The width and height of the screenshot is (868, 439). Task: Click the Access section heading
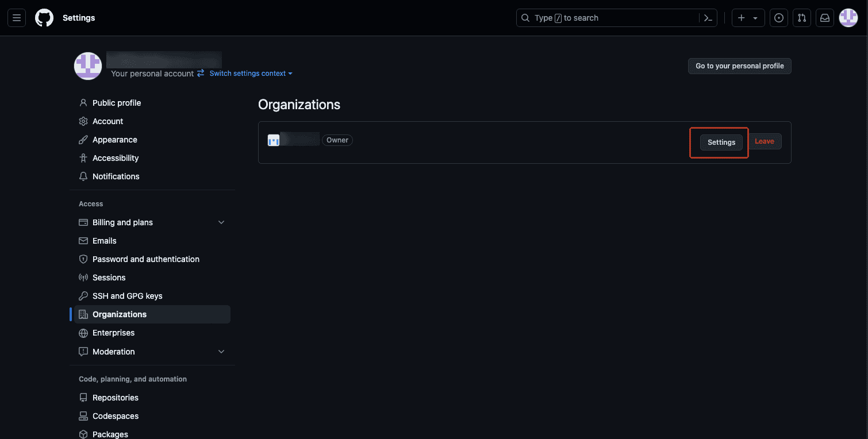click(x=91, y=204)
